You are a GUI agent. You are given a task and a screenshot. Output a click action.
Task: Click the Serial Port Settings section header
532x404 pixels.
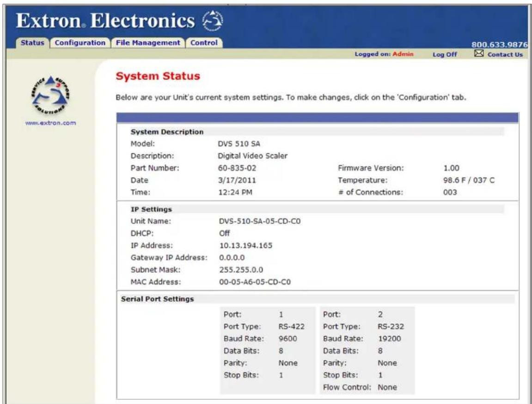[158, 299]
